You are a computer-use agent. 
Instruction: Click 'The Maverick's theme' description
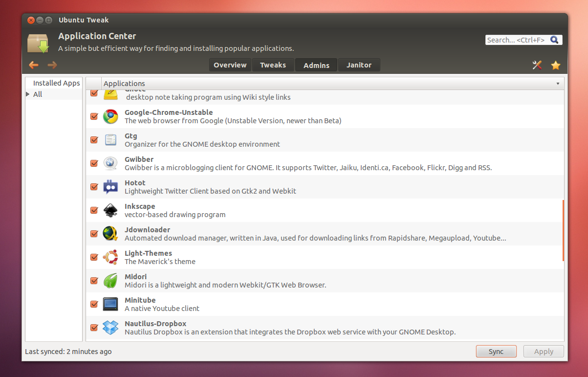[160, 262]
